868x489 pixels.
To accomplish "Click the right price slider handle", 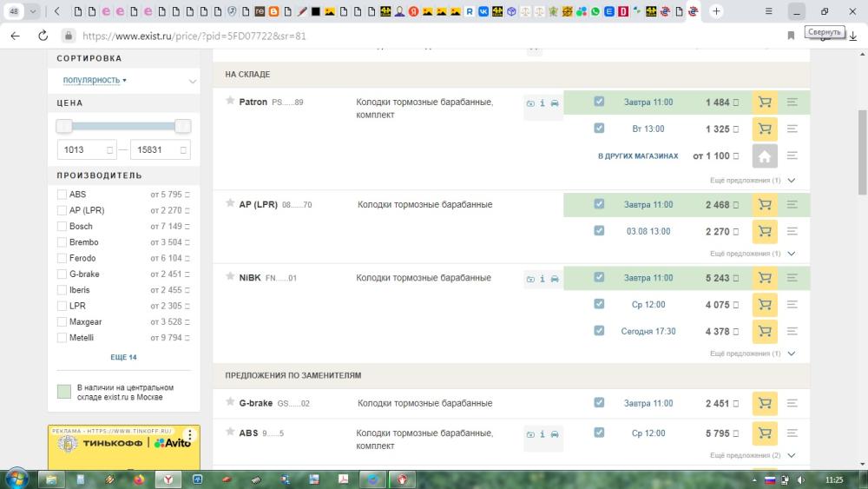I will pos(182,126).
